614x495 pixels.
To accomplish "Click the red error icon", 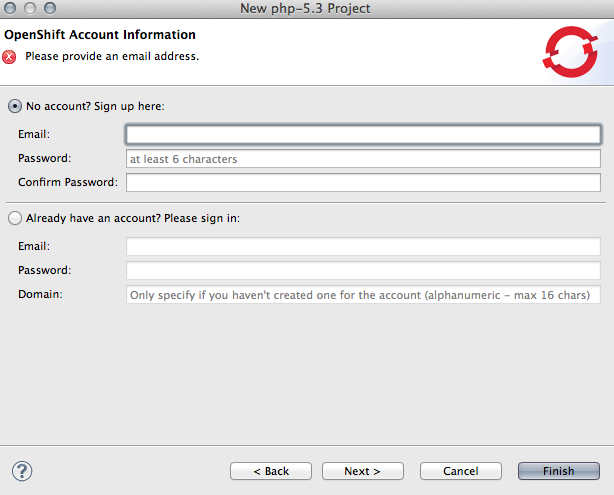I will [10, 56].
